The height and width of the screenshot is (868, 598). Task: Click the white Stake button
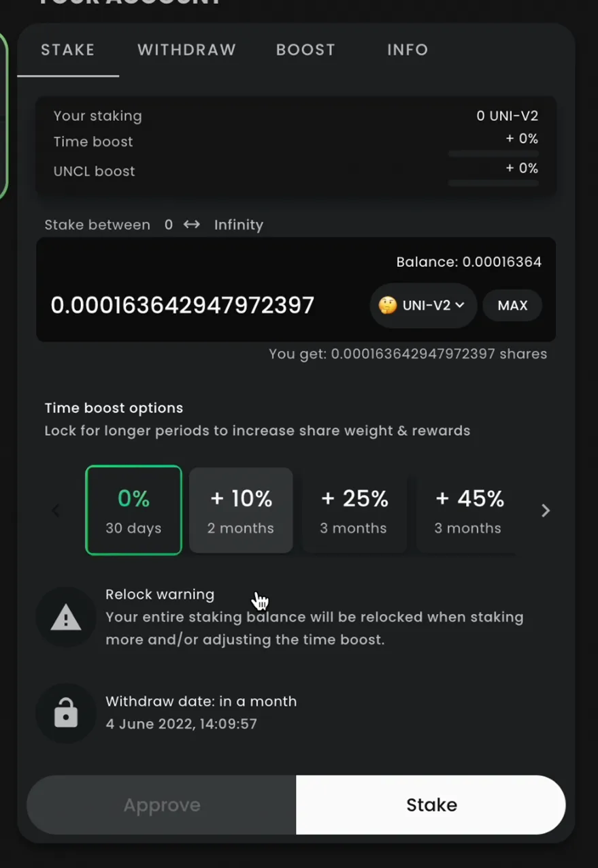(431, 805)
